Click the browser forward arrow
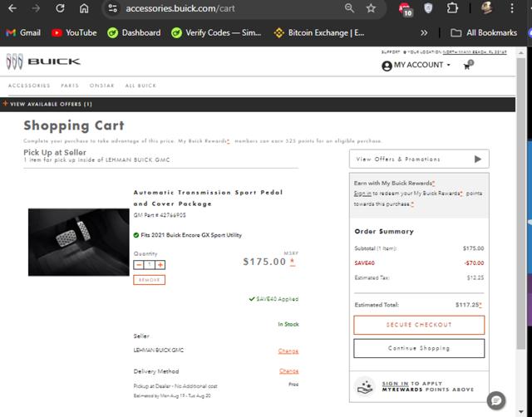The image size is (532, 417). [x=36, y=8]
